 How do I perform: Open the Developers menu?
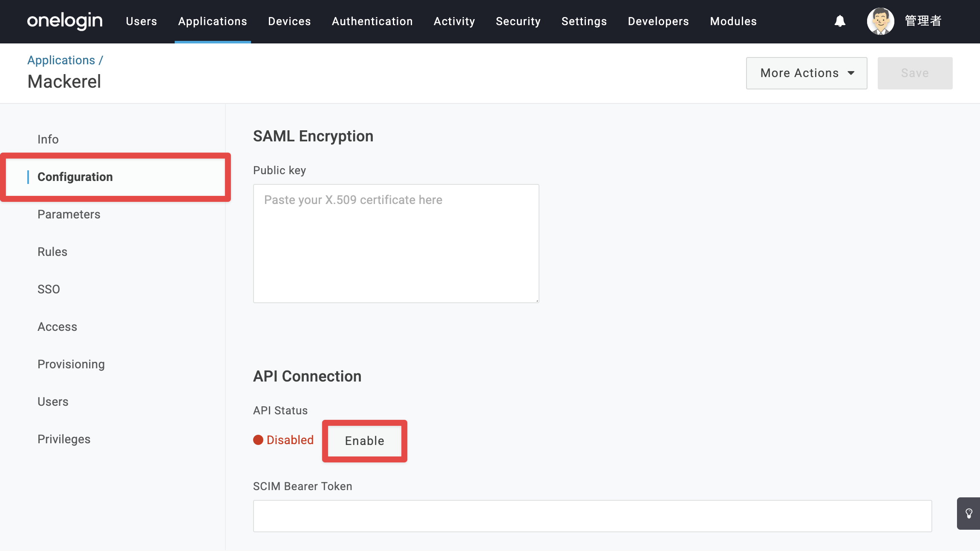(x=658, y=21)
